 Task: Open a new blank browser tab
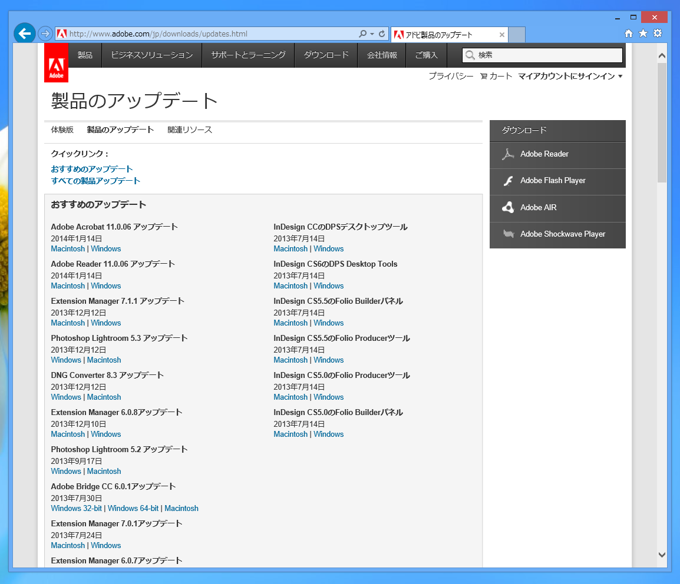[517, 35]
